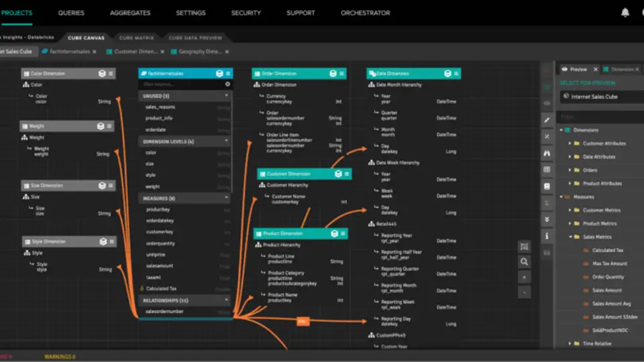Expand the Customer Attributes folder
Screen dimensions: 644x362
click(570, 143)
